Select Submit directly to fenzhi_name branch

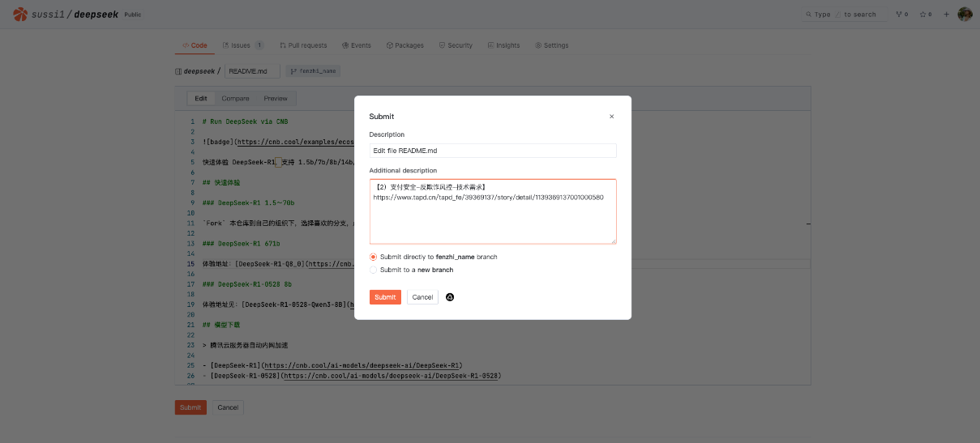[x=374, y=257]
